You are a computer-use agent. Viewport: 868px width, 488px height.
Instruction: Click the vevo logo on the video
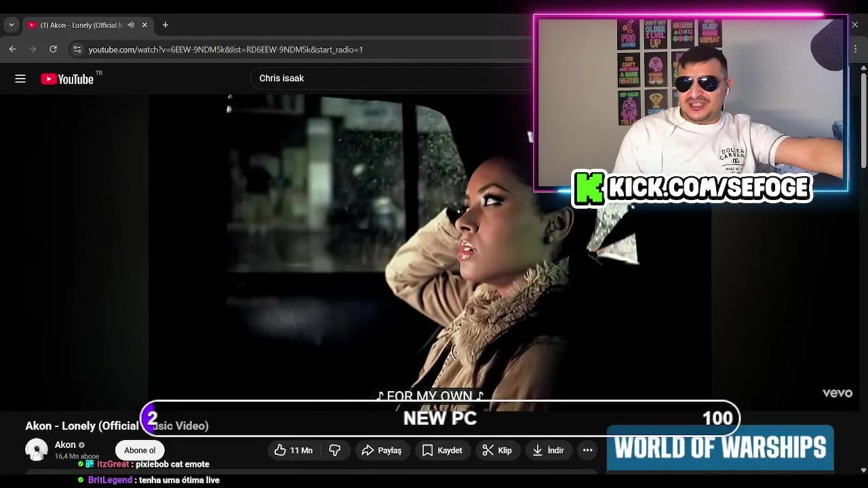point(837,393)
